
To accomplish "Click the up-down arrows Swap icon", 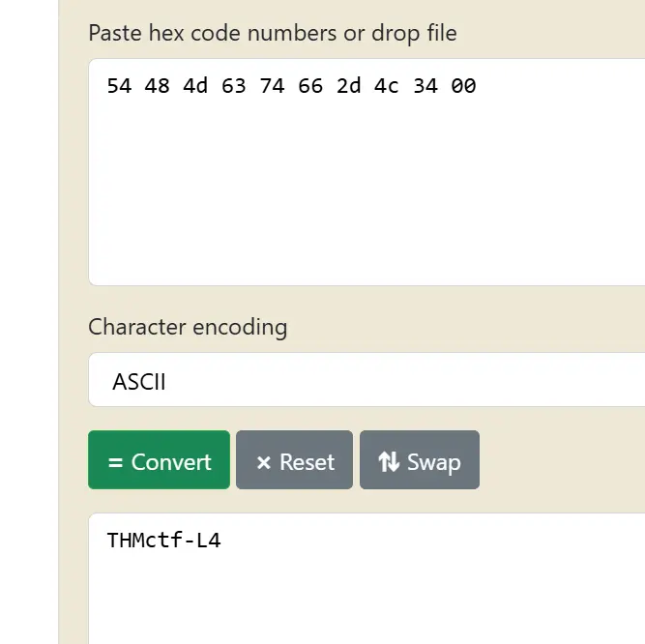I will [389, 462].
